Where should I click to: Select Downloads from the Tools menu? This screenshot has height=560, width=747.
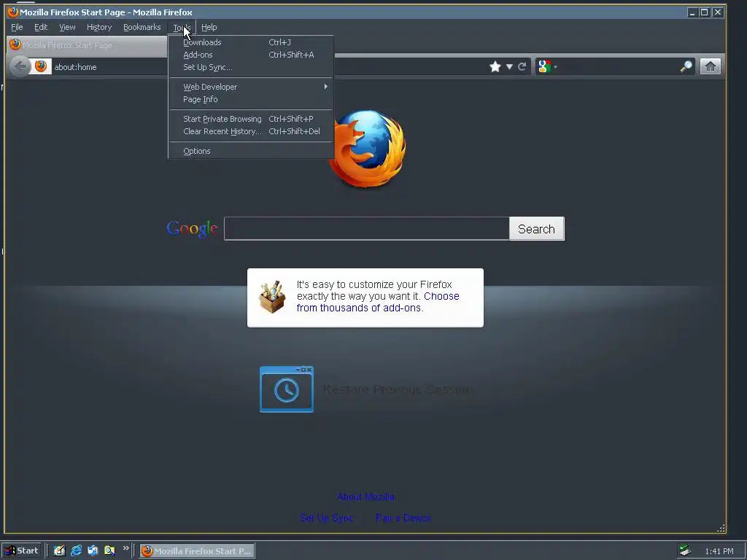251,42
